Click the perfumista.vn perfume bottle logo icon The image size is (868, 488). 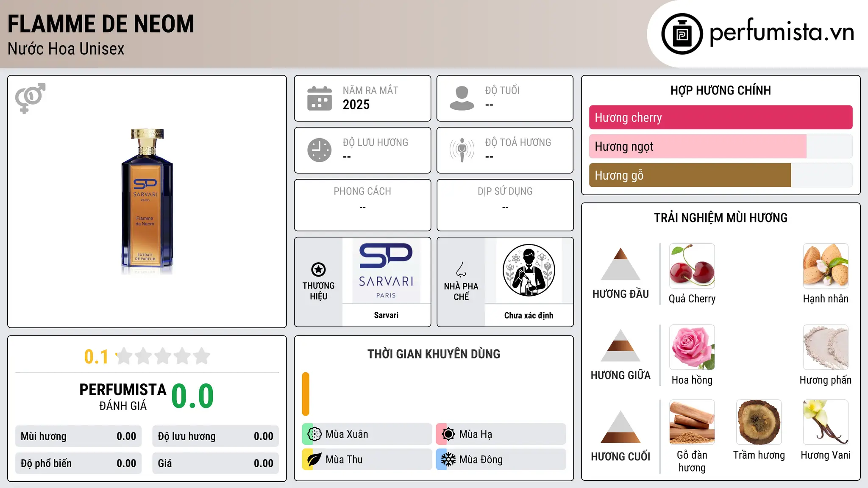click(682, 34)
